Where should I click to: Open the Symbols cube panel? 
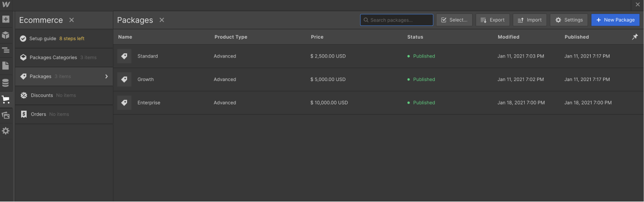click(6, 35)
